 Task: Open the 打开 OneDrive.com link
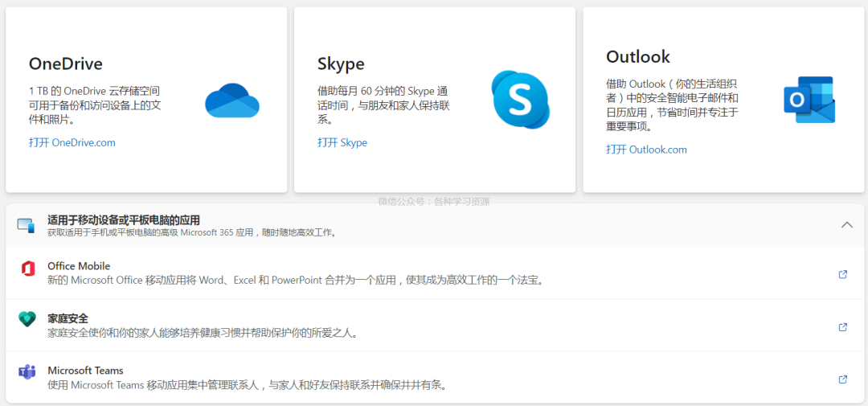[x=72, y=142]
